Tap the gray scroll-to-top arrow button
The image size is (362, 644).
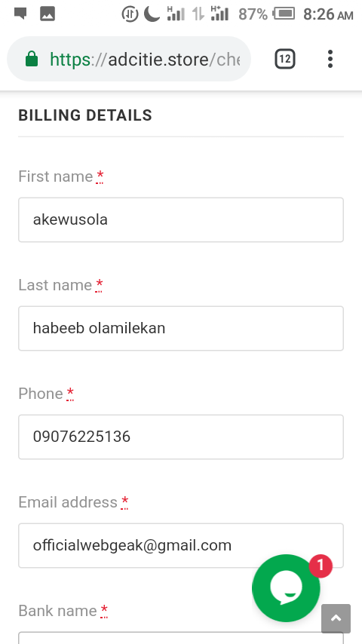pyautogui.click(x=336, y=618)
